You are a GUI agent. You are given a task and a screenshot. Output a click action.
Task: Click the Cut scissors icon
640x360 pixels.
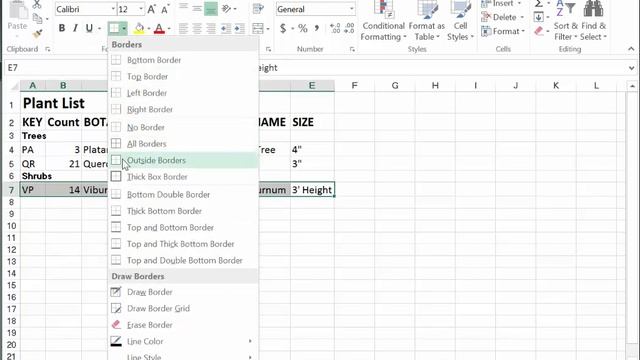[37, 4]
